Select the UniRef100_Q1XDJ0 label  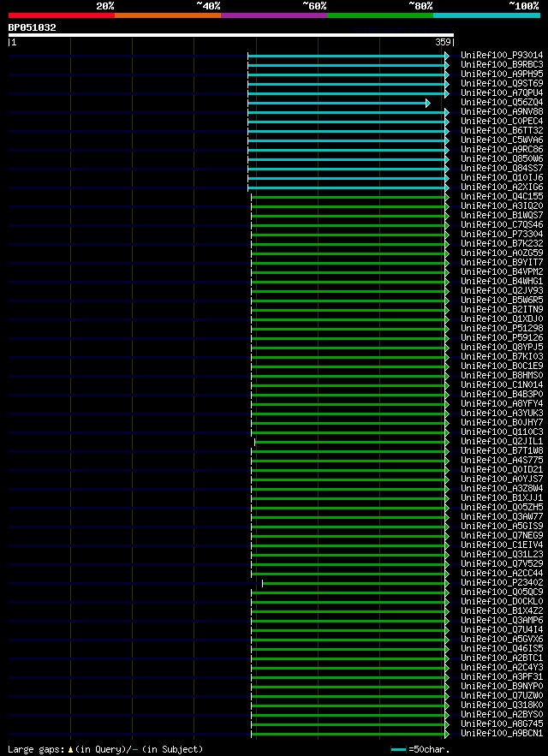tap(502, 319)
